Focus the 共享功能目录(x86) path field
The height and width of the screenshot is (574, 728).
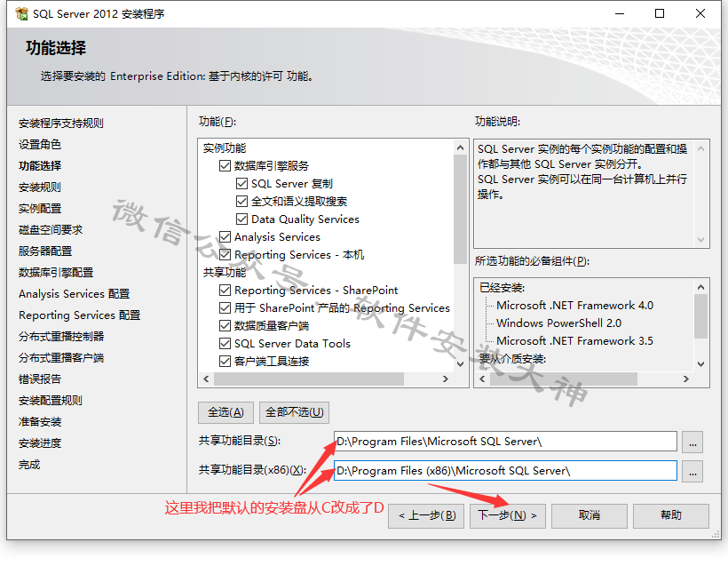pyautogui.click(x=505, y=471)
